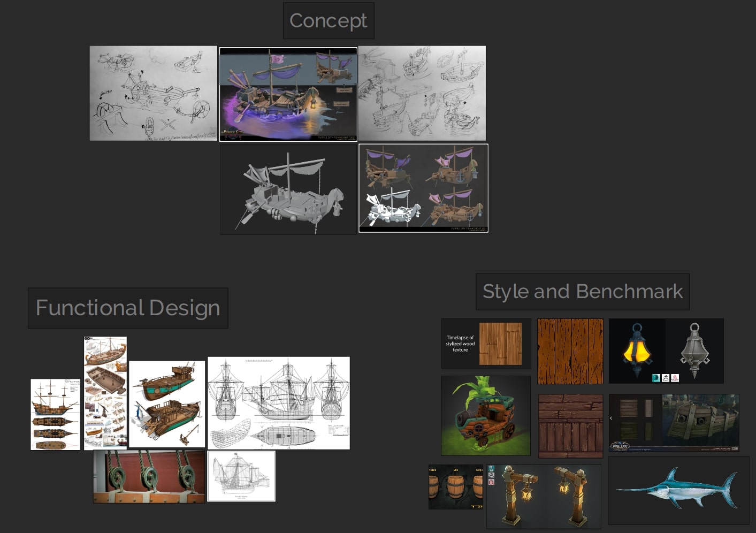Select the Style and Benchmark title label
Viewport: 756px width, 533px height.
tap(582, 292)
